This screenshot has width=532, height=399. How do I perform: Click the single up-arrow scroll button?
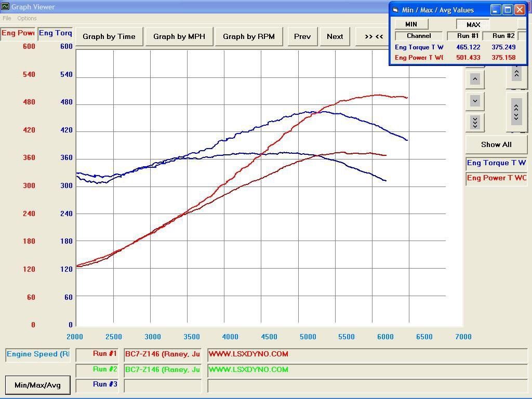[475, 79]
